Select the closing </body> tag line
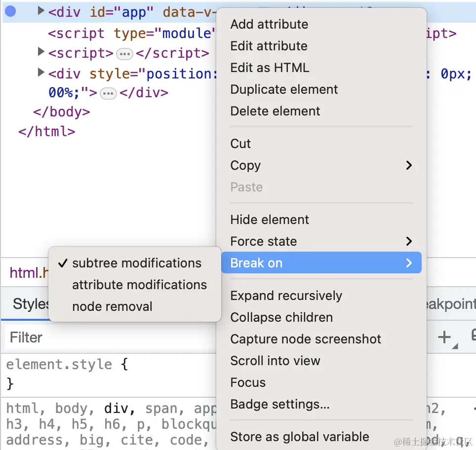 [62, 112]
